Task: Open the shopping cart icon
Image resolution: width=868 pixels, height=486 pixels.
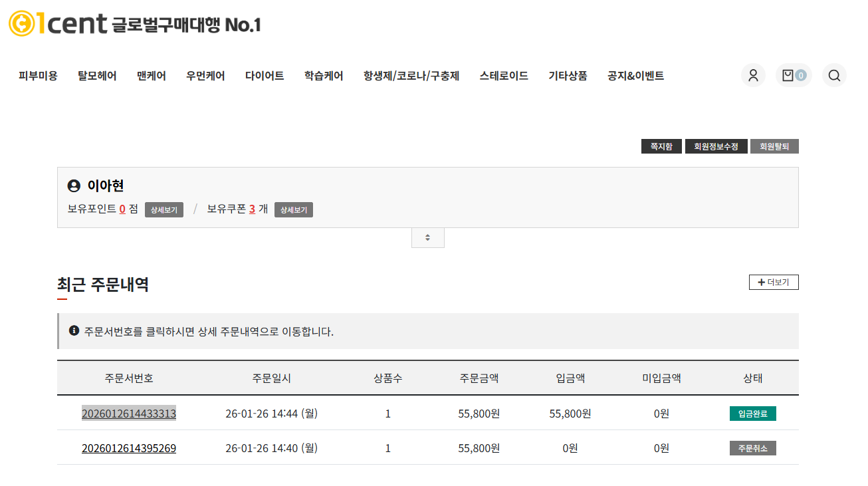Action: pyautogui.click(x=794, y=75)
